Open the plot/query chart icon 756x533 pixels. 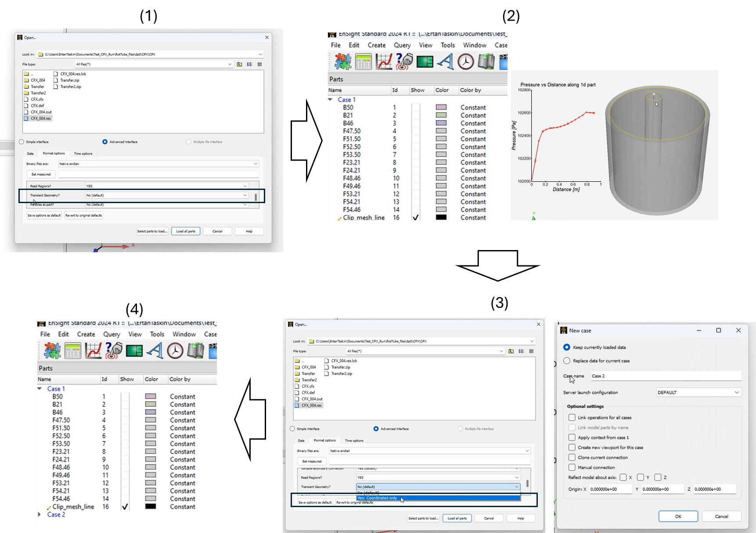point(384,61)
